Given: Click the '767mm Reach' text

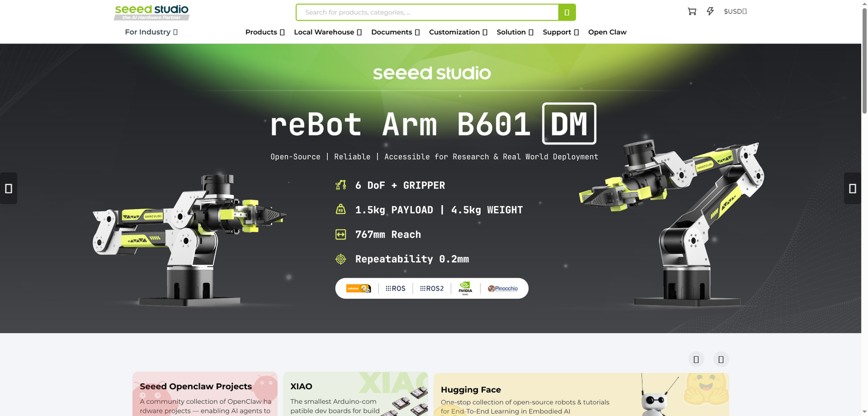Looking at the screenshot, I should point(388,235).
